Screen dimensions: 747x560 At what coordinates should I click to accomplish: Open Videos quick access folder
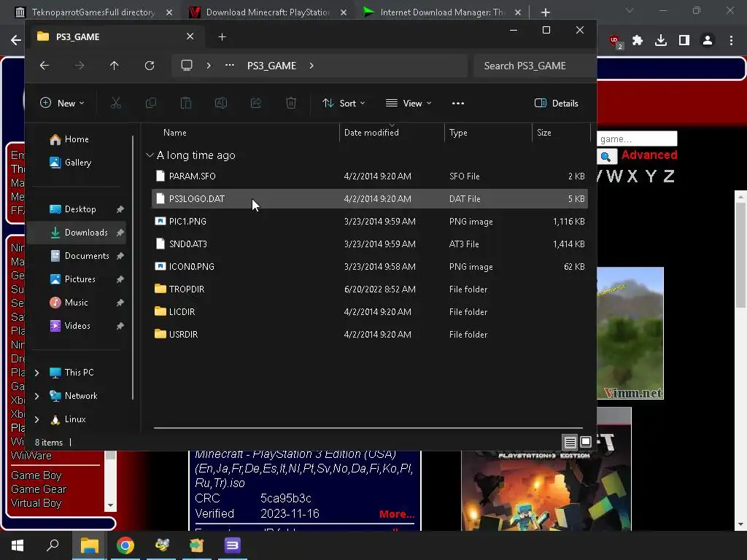point(76,326)
